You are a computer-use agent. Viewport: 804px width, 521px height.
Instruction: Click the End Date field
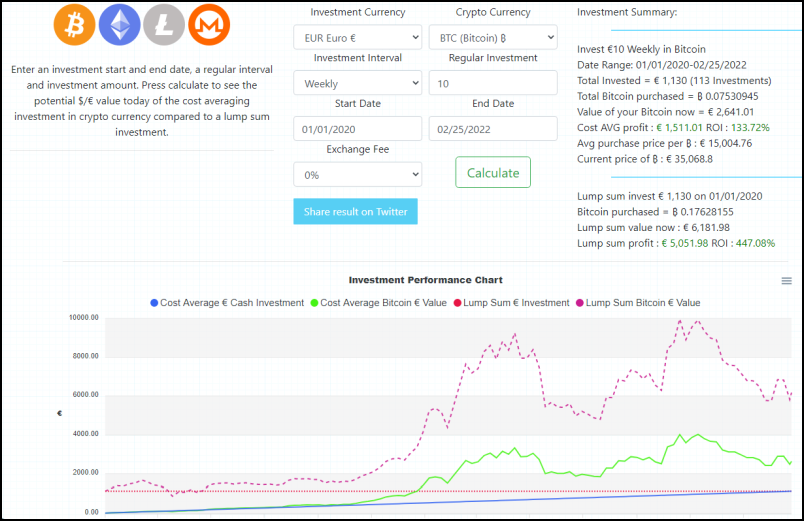493,129
